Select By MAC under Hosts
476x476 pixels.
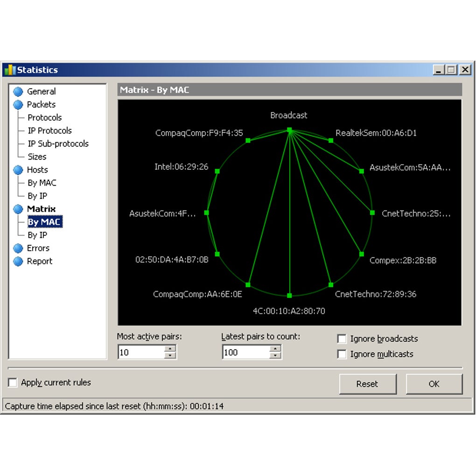(42, 183)
